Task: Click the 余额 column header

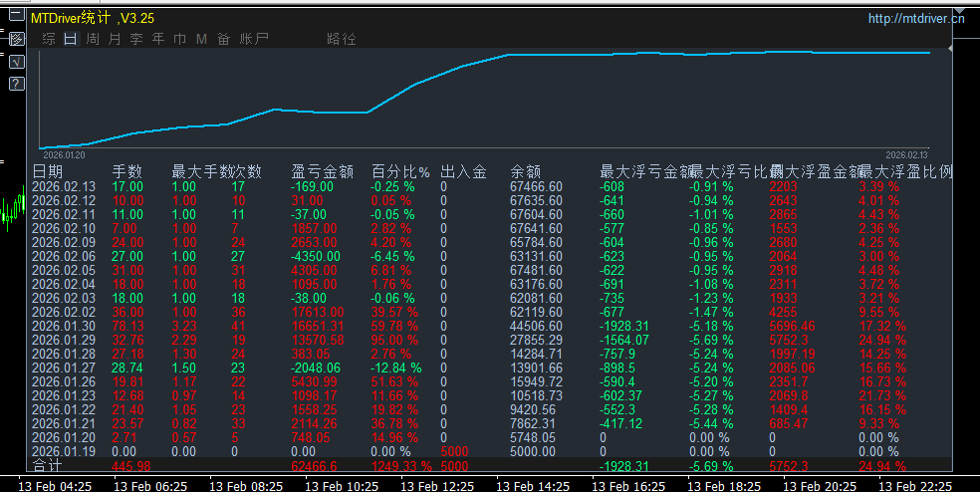Action: (x=526, y=171)
